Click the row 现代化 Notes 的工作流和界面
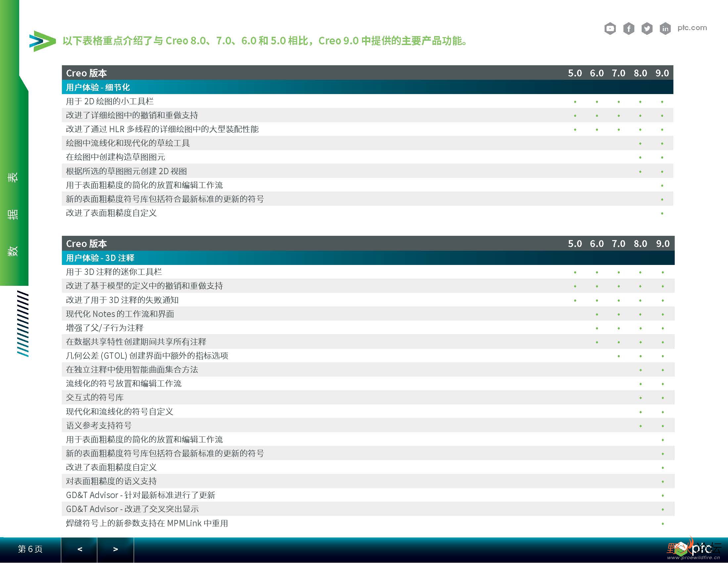The image size is (728, 563). 368,314
